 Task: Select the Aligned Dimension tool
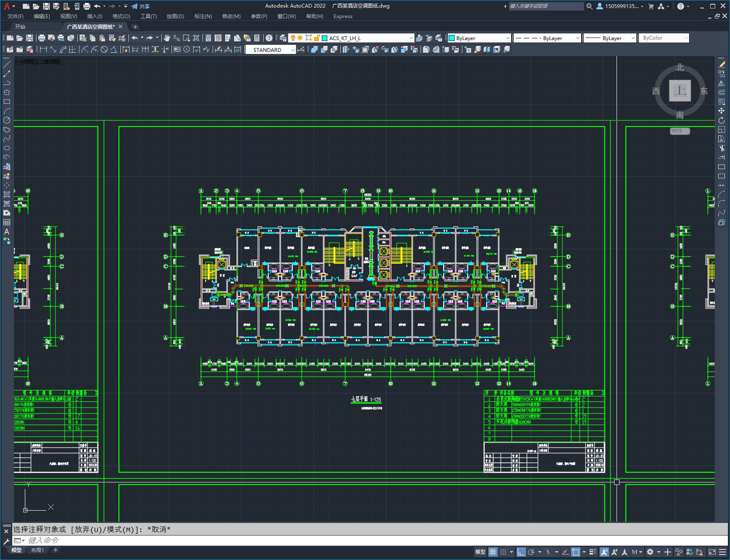point(53,50)
